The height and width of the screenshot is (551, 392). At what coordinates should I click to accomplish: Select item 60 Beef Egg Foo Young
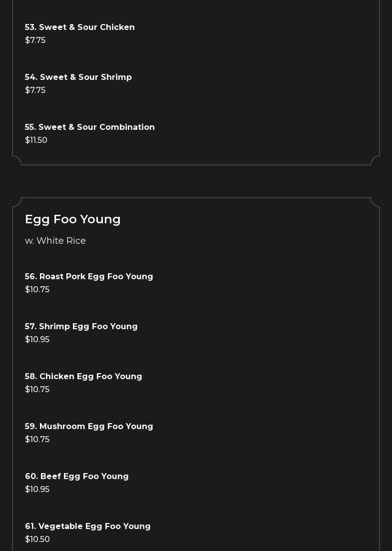77,477
